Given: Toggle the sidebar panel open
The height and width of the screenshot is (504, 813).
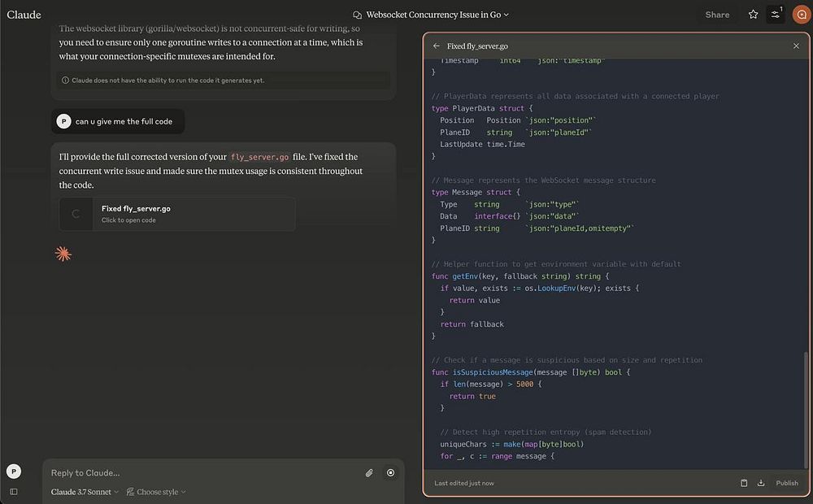Looking at the screenshot, I should [x=14, y=492].
